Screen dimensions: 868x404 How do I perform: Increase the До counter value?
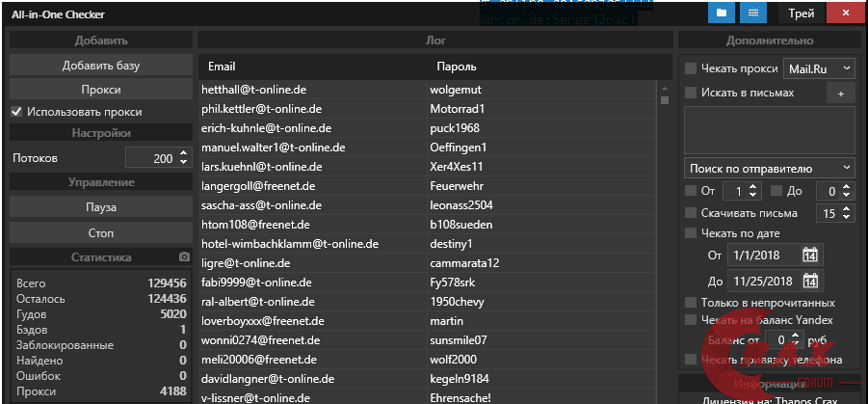(845, 187)
